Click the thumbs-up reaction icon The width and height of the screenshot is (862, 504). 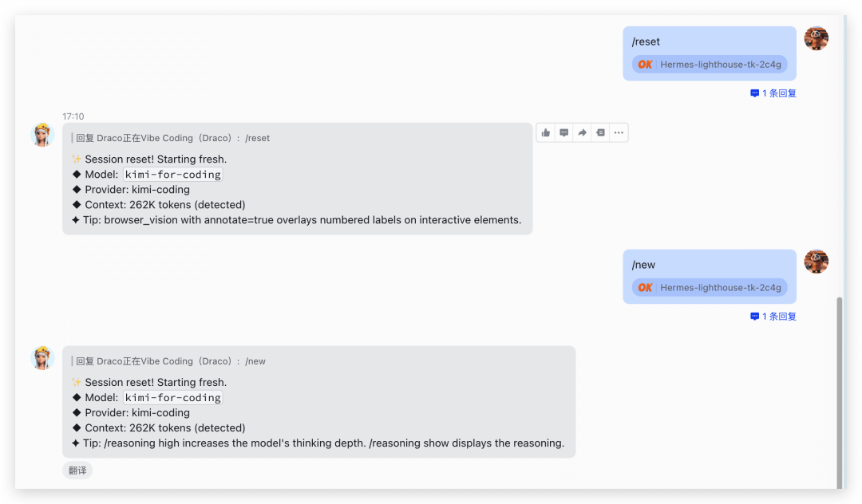point(545,132)
